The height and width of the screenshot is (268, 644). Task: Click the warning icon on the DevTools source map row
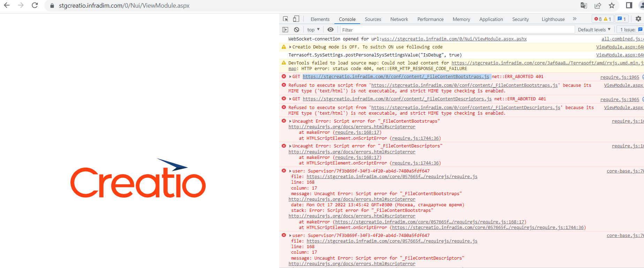pyautogui.click(x=284, y=63)
